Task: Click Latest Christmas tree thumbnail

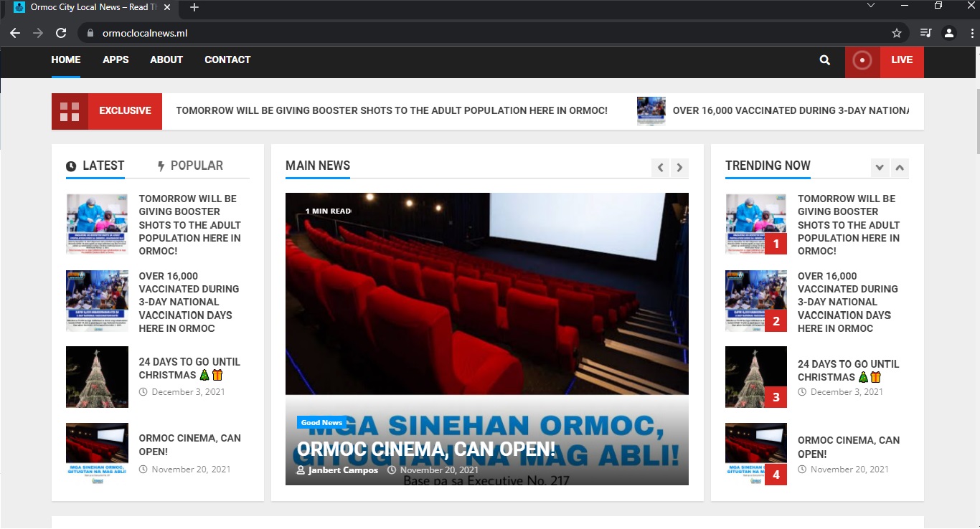Action: [97, 377]
